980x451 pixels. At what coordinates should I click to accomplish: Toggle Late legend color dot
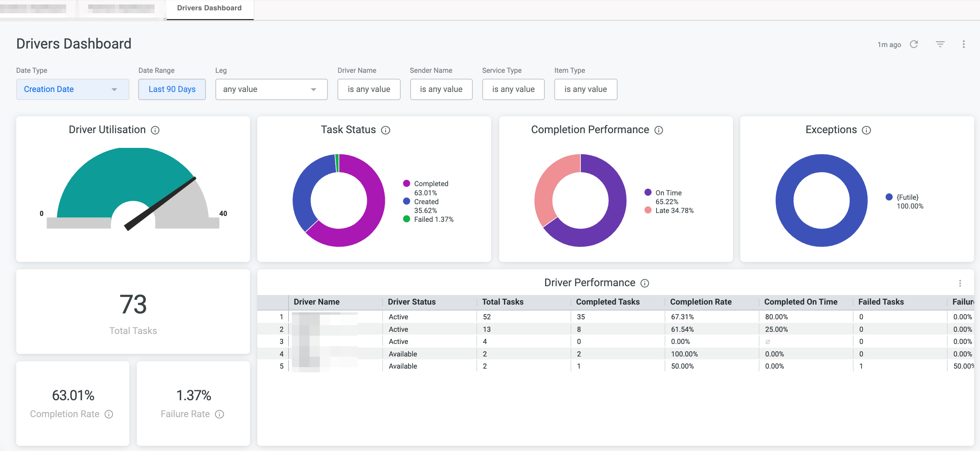[x=647, y=210]
